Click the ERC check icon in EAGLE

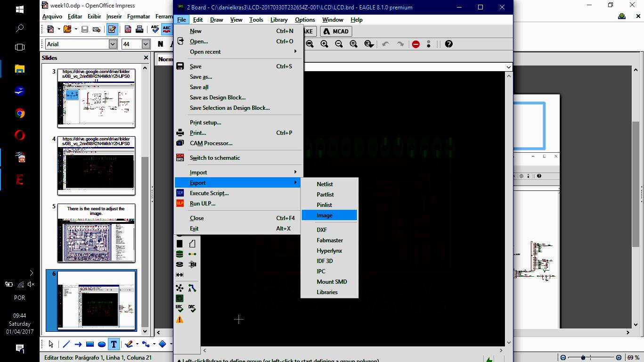tap(179, 308)
